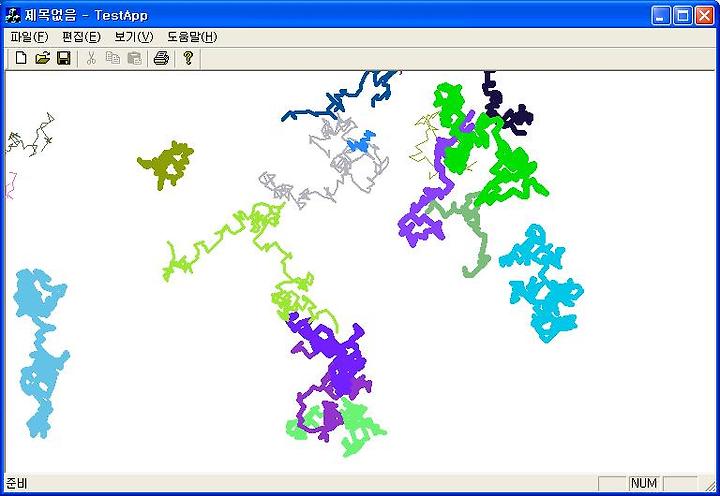Click the cyan scribble cluster in canvas
720x496 pixels.
pyautogui.click(x=542, y=282)
